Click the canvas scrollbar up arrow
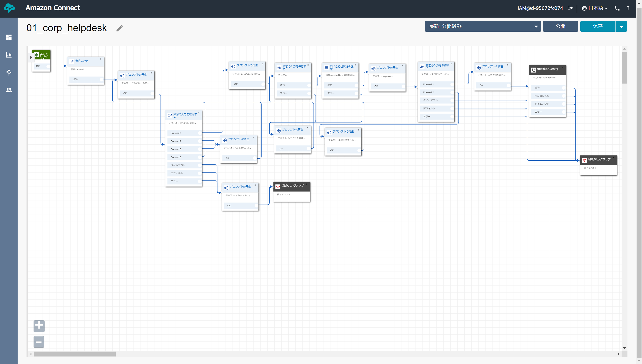 pyautogui.click(x=624, y=49)
